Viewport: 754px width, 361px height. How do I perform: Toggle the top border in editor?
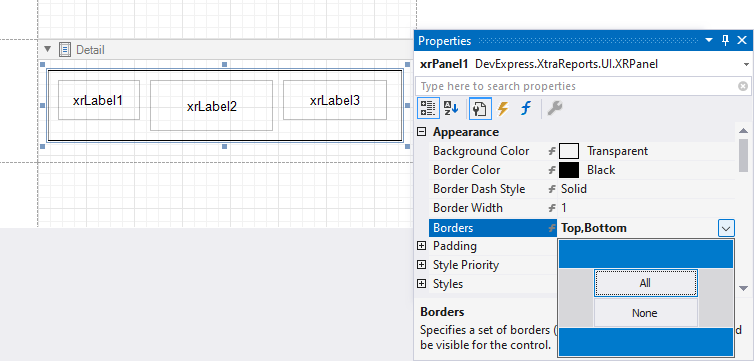646,254
